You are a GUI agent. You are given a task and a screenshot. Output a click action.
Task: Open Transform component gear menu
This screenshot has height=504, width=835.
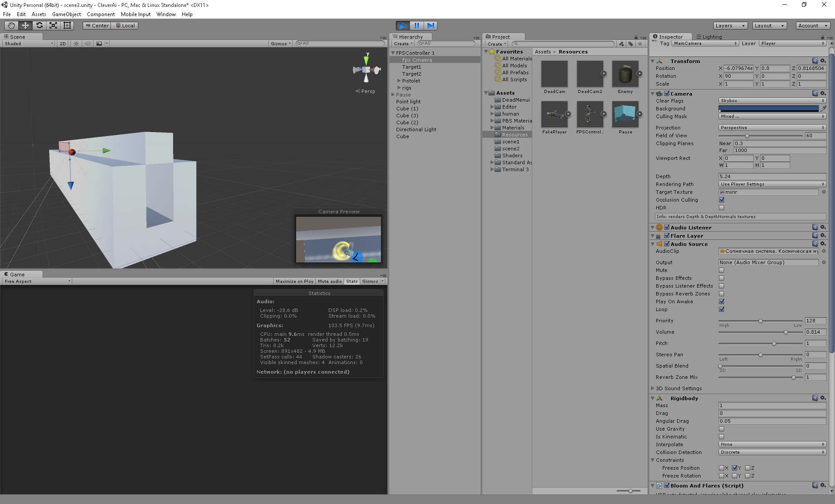[x=823, y=61]
